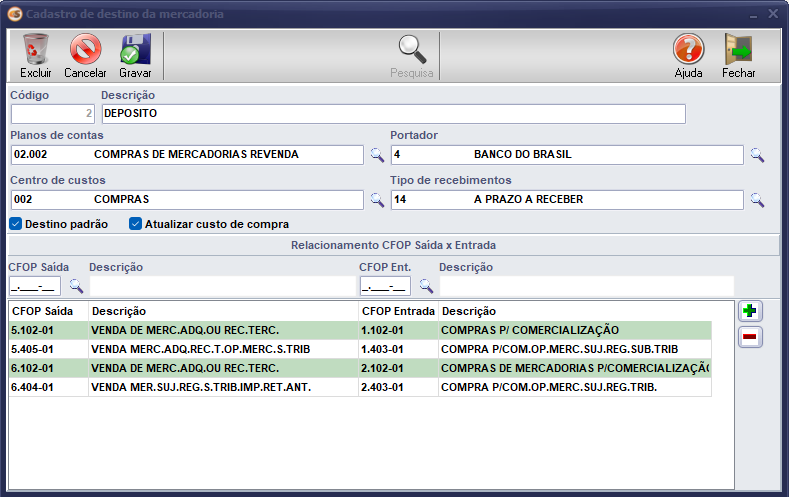Remove a CFOP relation with the red minus
Viewport: 789px width, 497px height.
[x=749, y=338]
